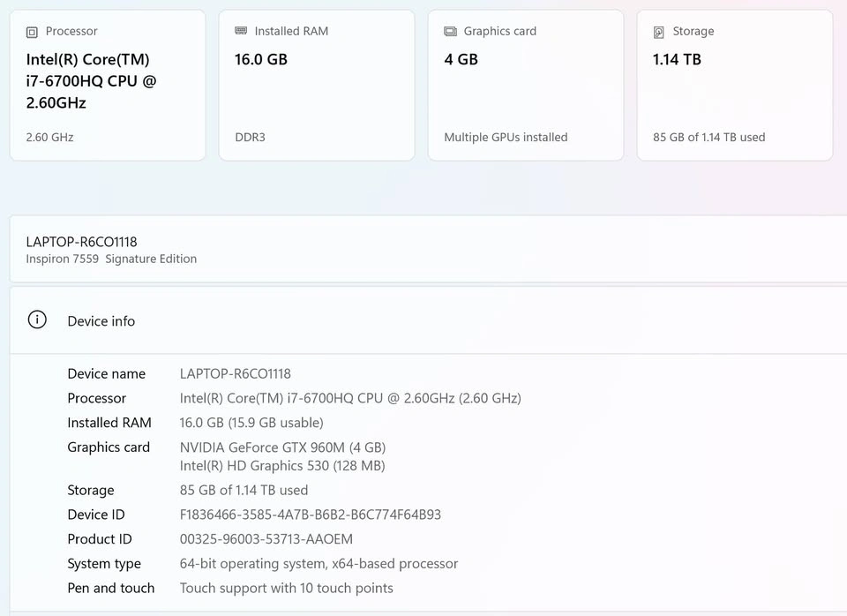
Task: Select the "NVIDIA GeForce GTX 960M (4 GB)" line
Action: point(282,447)
